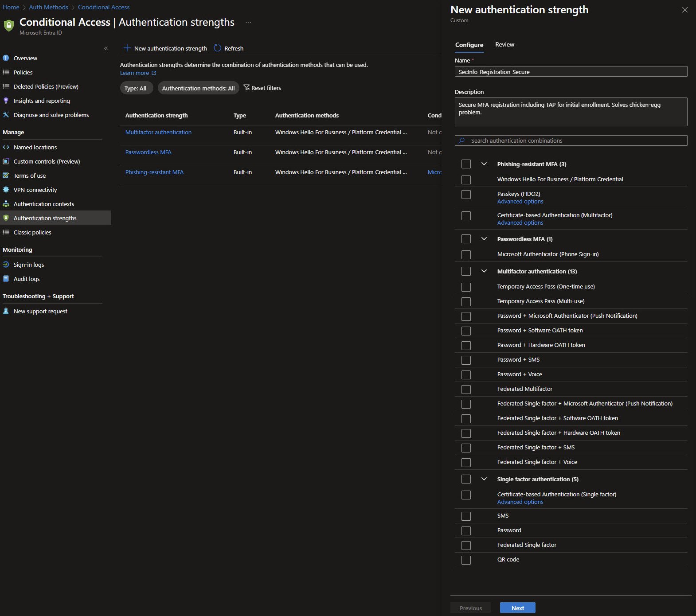Collapse the Multifactor authentication (13) section
The height and width of the screenshot is (616, 696).
click(x=484, y=271)
